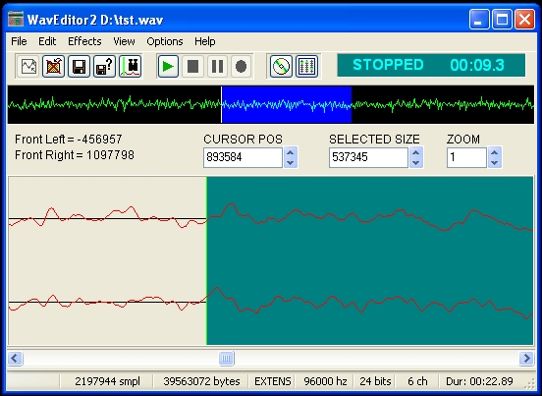The image size is (542, 396).
Task: Click the 'Dur: 00:22.89' status entry
Action: pyautogui.click(x=479, y=381)
